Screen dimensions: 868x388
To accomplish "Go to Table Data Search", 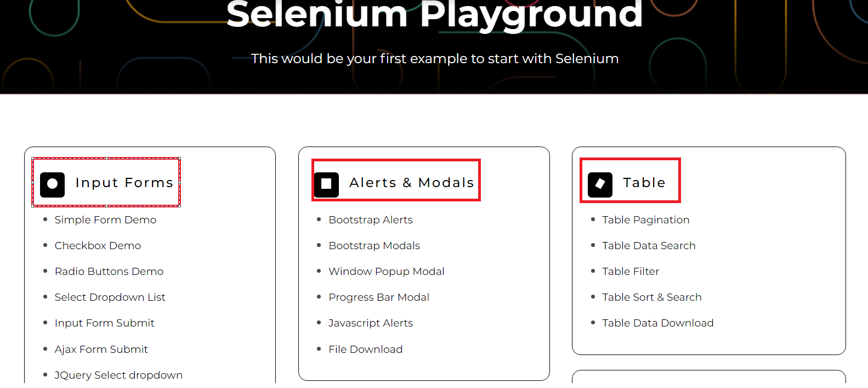I will coord(648,246).
